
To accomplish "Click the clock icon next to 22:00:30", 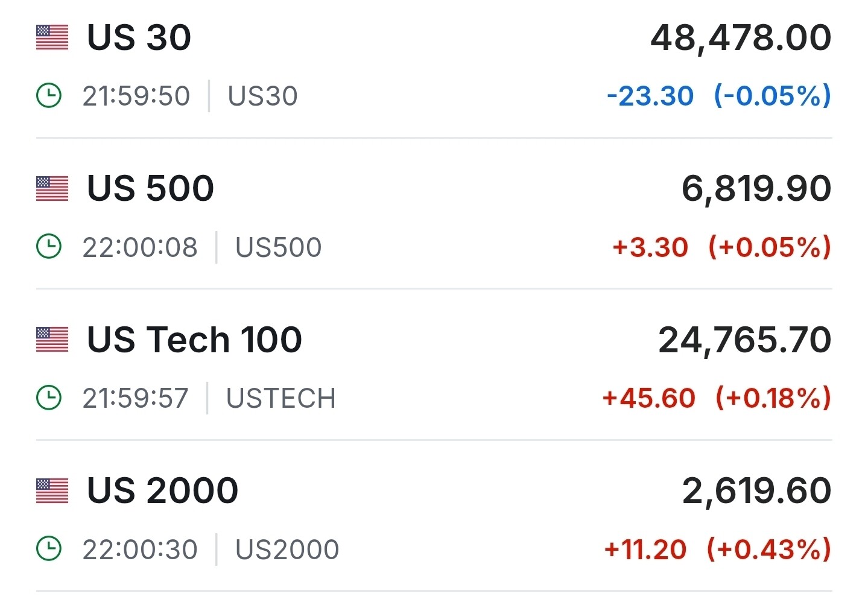I will [49, 549].
